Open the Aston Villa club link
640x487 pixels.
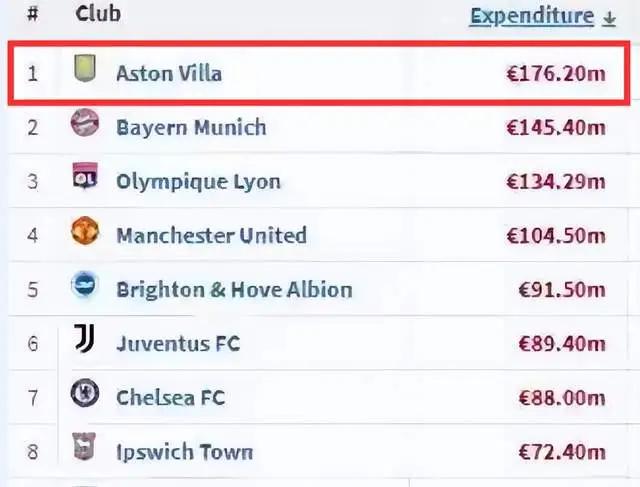point(169,74)
